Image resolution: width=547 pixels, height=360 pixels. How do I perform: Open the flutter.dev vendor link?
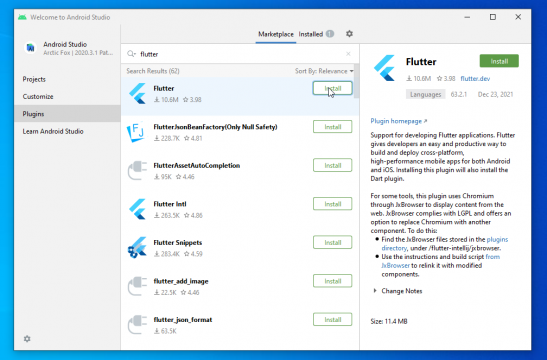475,79
